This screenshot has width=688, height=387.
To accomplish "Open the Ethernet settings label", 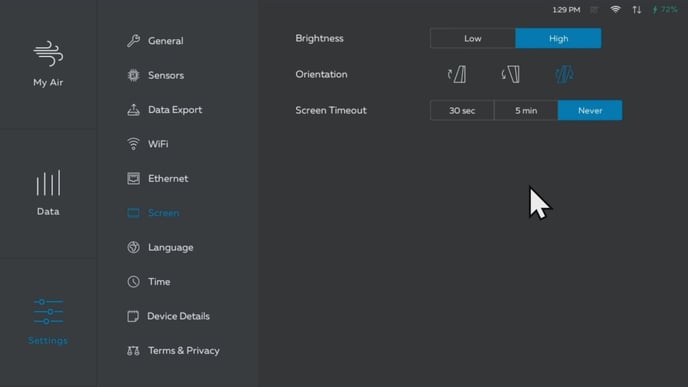I will (x=168, y=179).
